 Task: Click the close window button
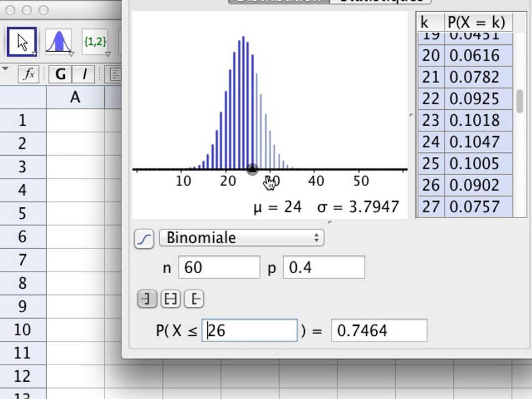tap(10, 10)
